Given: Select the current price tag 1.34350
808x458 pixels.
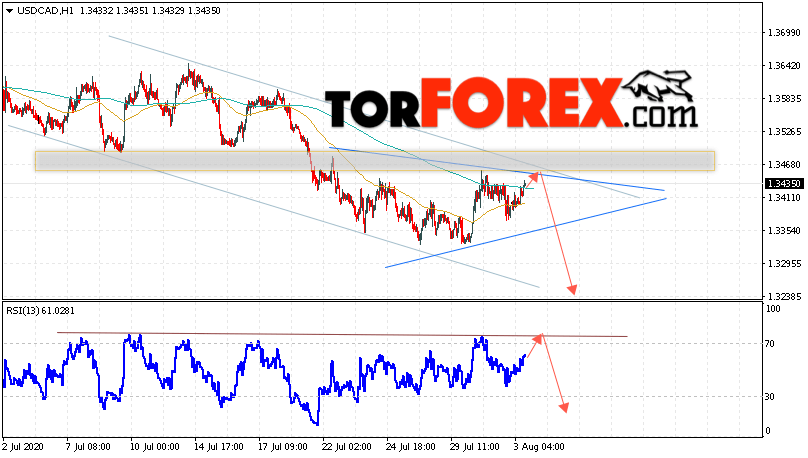Looking at the screenshot, I should click(x=784, y=184).
